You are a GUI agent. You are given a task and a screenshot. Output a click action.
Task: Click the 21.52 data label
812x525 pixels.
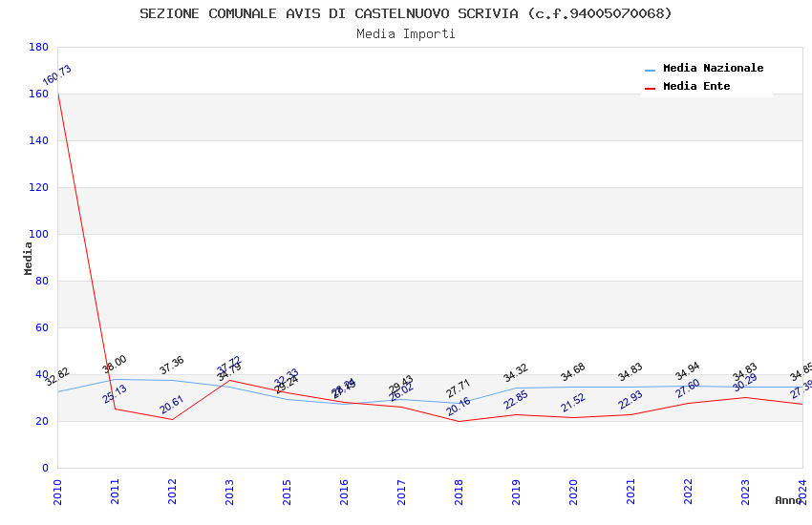pos(573,403)
